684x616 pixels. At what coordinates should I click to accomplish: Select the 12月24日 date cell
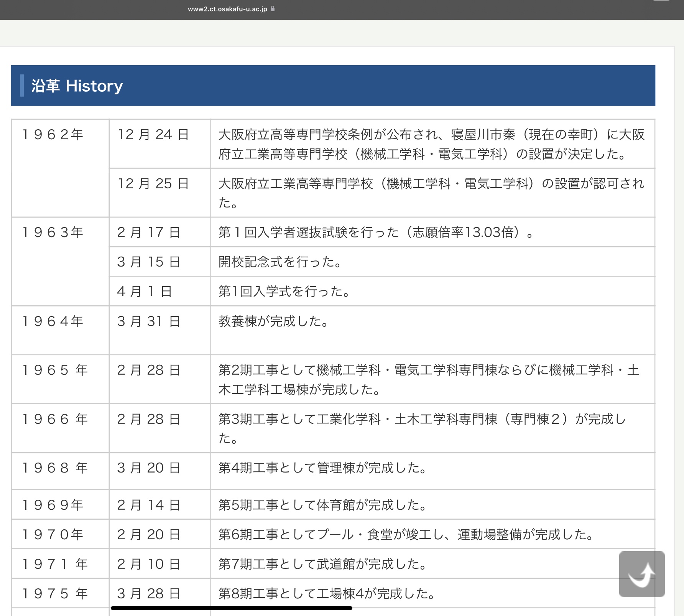pos(160,144)
